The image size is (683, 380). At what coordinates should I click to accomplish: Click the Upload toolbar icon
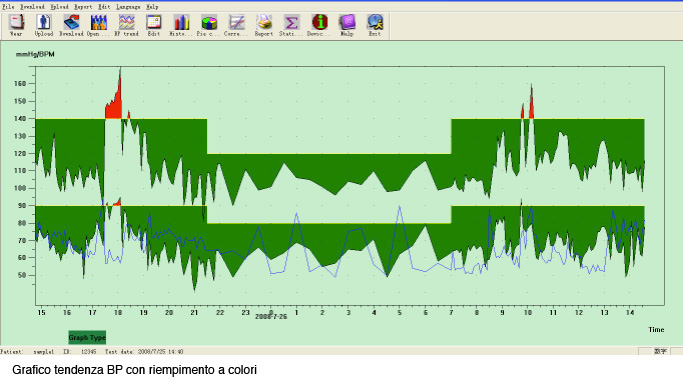[x=44, y=25]
